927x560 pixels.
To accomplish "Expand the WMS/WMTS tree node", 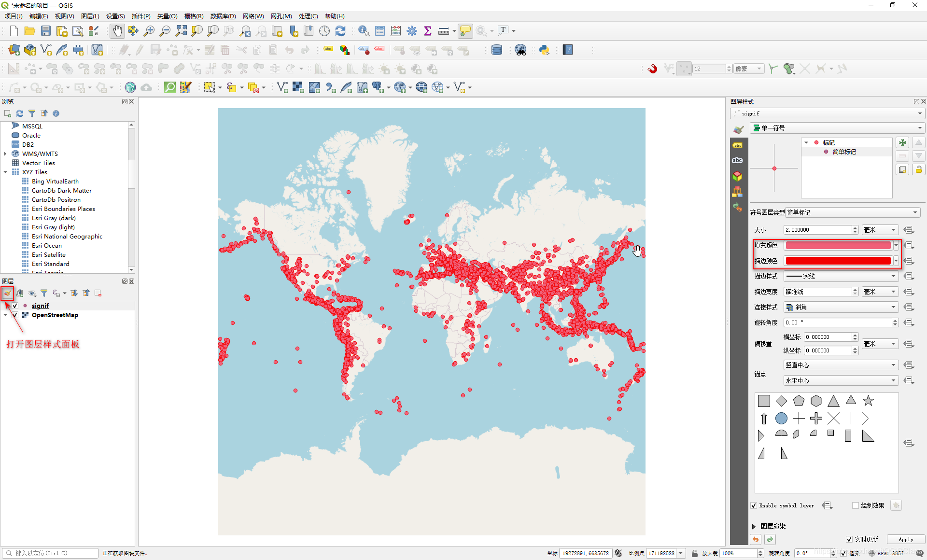I will [x=5, y=154].
